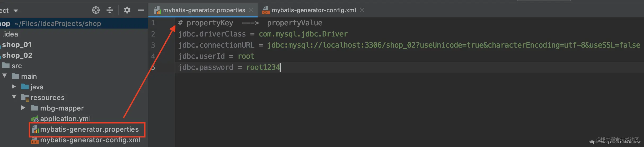The width and height of the screenshot is (644, 147).
Task: Click the main folder icon
Action: (15, 76)
